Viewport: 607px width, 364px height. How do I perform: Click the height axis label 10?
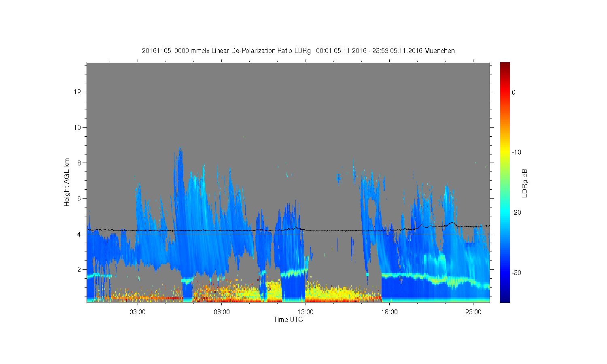click(78, 127)
